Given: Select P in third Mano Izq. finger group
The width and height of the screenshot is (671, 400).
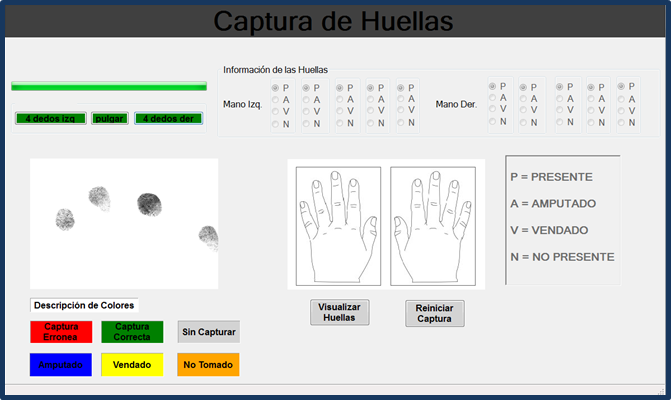Looking at the screenshot, I should pos(339,88).
